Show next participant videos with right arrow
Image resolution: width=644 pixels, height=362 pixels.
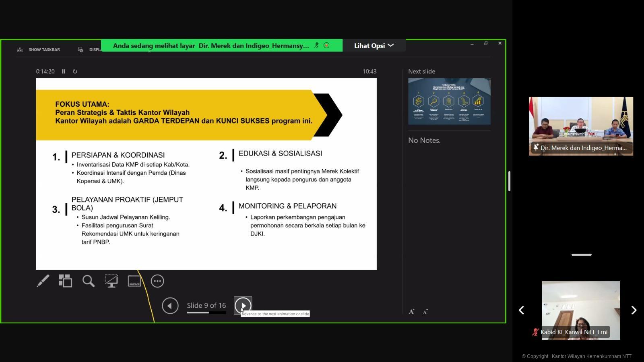coord(634,310)
